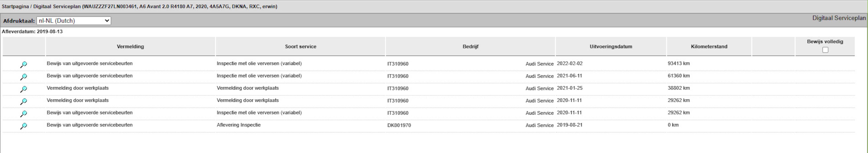Open details for the 2022-02-02 service entry

pos(23,64)
